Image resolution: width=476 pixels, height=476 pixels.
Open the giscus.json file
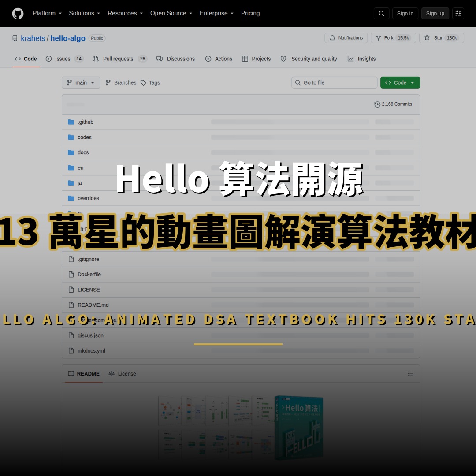[90, 335]
